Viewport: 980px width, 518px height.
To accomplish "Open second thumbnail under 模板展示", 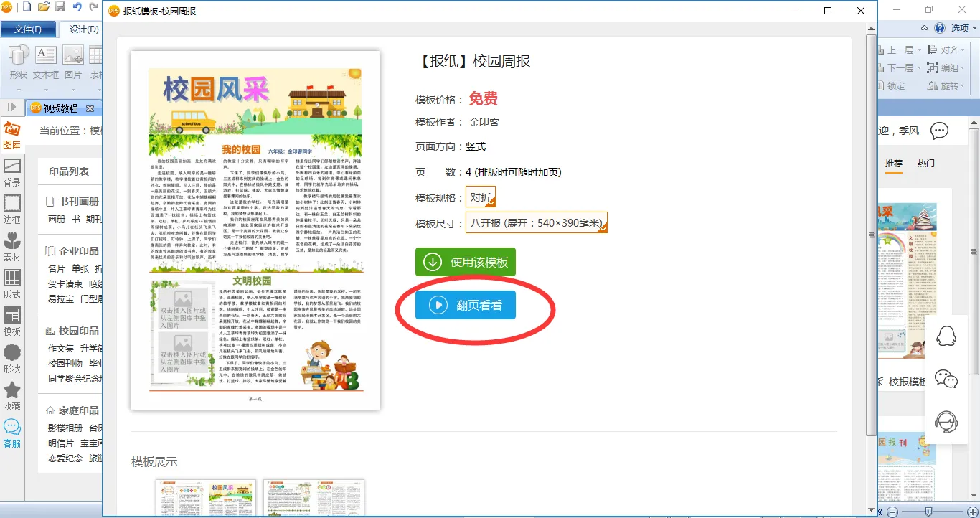I will pyautogui.click(x=314, y=498).
